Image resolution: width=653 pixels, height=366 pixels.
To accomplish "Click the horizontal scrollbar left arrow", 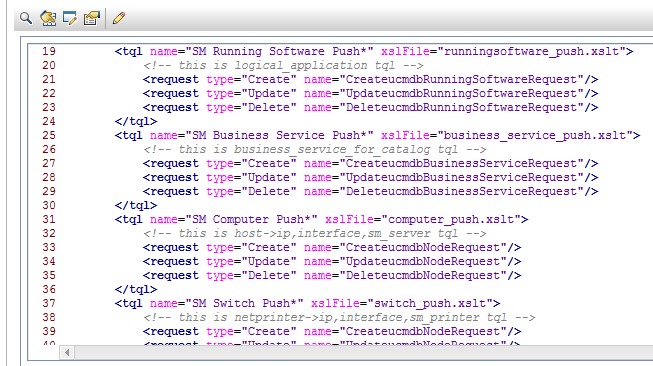I will point(67,353).
